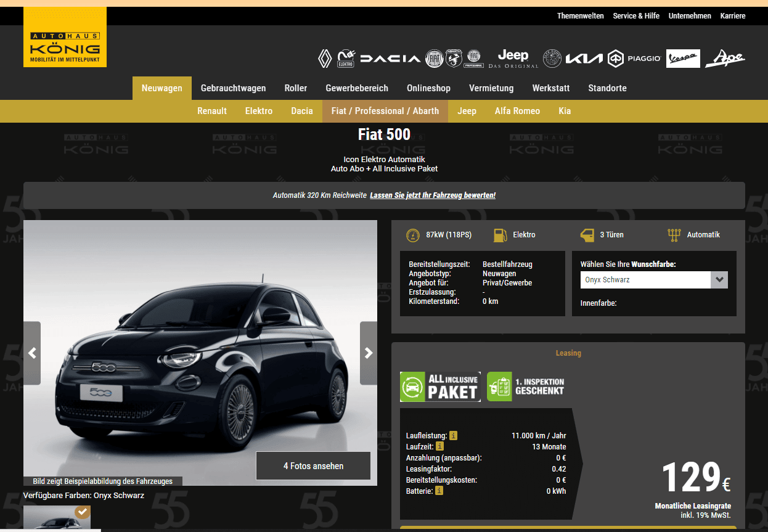Screen dimensions: 768x532
Task: Click 'Lassen Sie jetzt Ihr Fahrzeug bewerten!' link
Action: click(433, 195)
